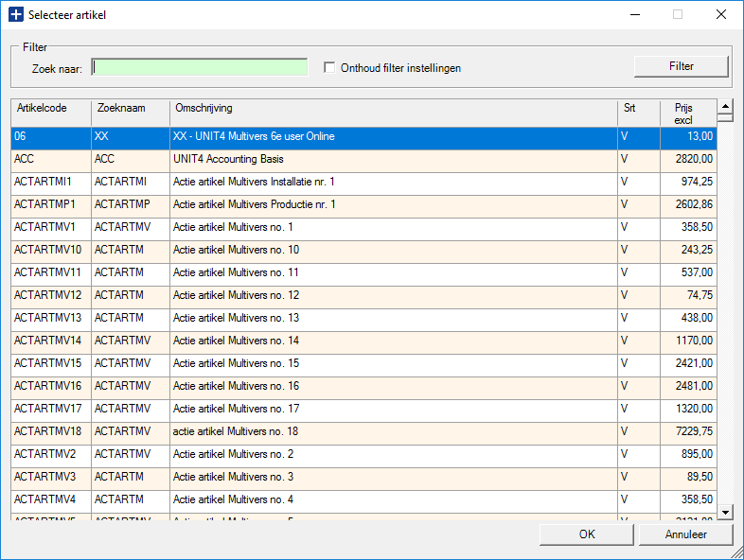Select row with Artikelcode 06
Viewport: 744px width, 560px height.
363,136
